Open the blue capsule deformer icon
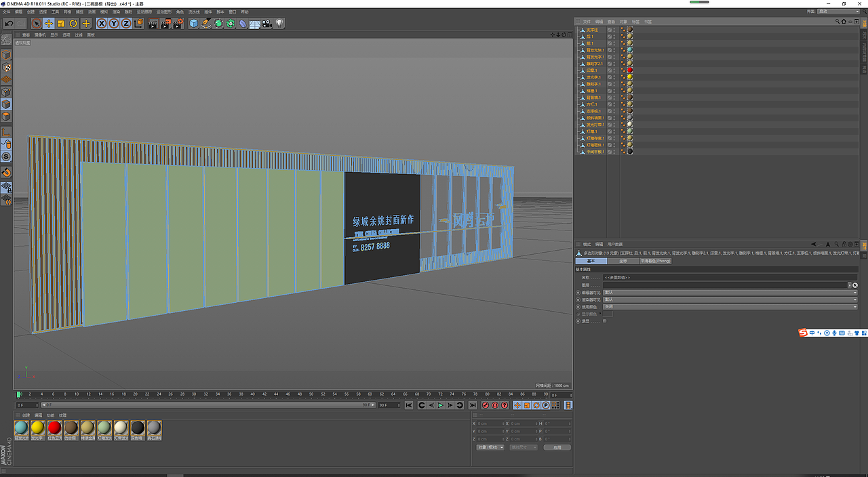This screenshot has width=868, height=477. [243, 24]
